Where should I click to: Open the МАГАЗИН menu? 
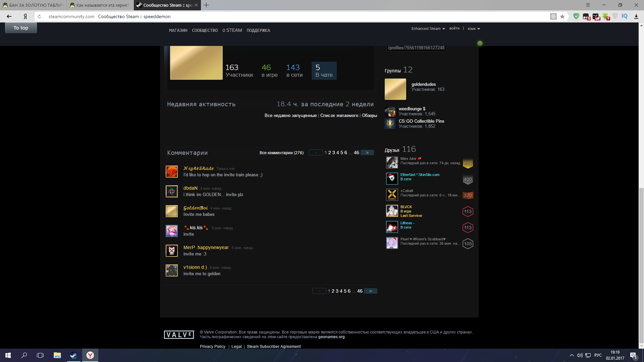(178, 31)
